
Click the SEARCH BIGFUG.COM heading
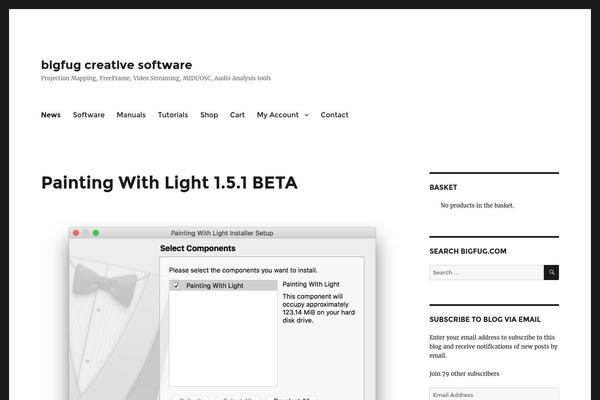point(468,251)
